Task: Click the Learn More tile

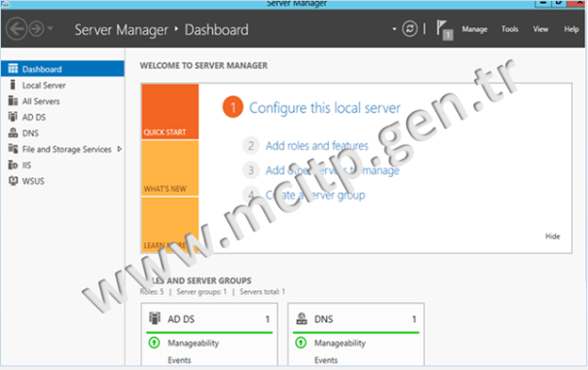Action: click(x=171, y=225)
